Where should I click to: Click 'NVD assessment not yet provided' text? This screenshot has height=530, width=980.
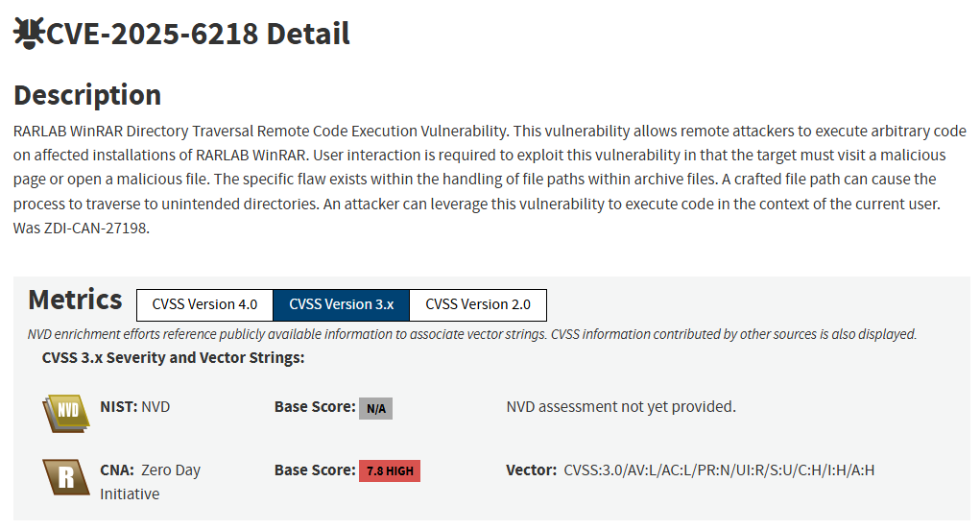pos(620,407)
